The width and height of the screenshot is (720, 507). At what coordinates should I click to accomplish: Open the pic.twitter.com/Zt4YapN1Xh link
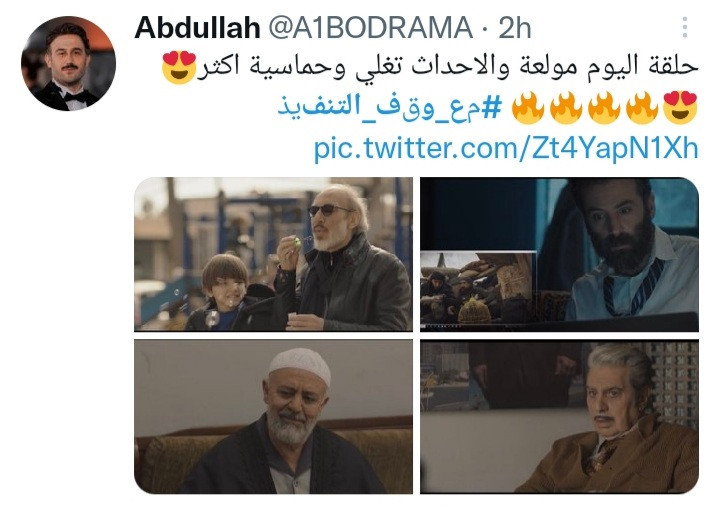click(x=506, y=148)
